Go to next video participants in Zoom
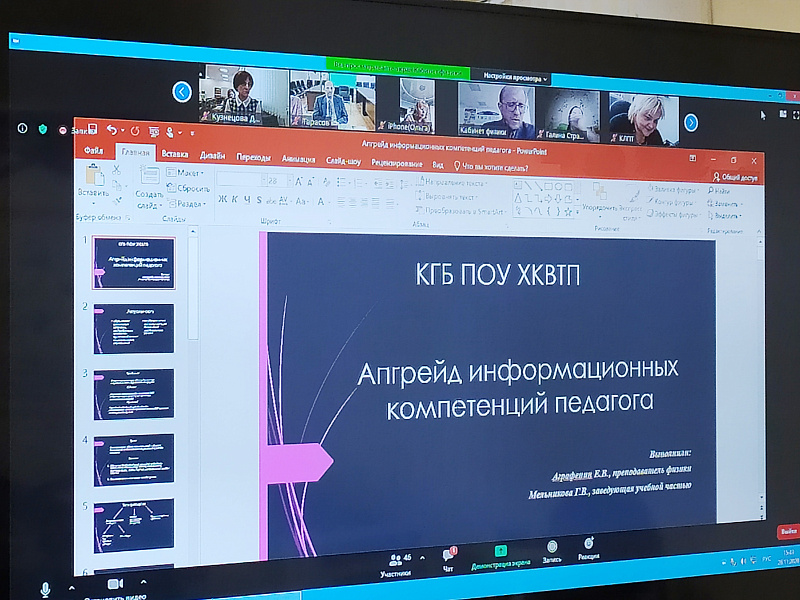The height and width of the screenshot is (600, 800). (x=690, y=123)
